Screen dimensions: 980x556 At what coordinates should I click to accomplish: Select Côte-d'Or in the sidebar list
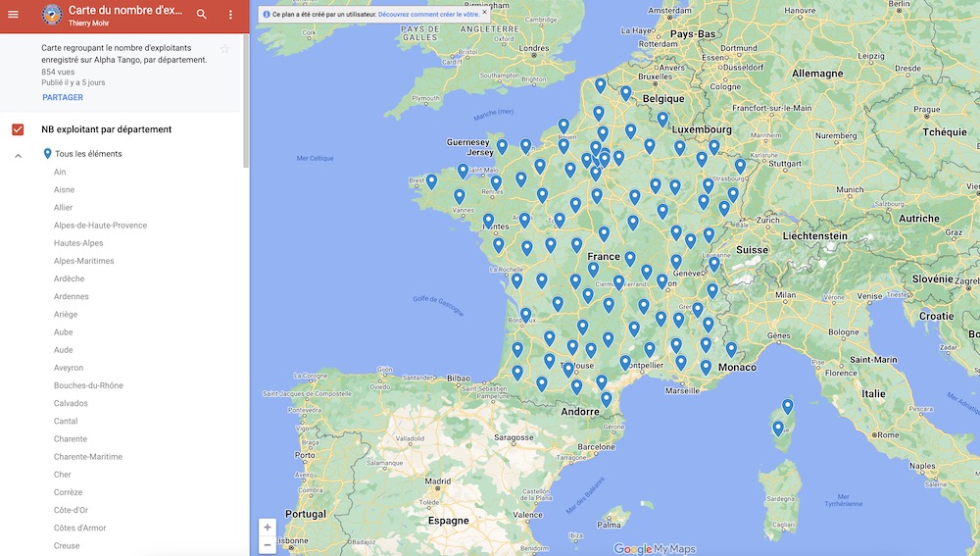(x=71, y=511)
